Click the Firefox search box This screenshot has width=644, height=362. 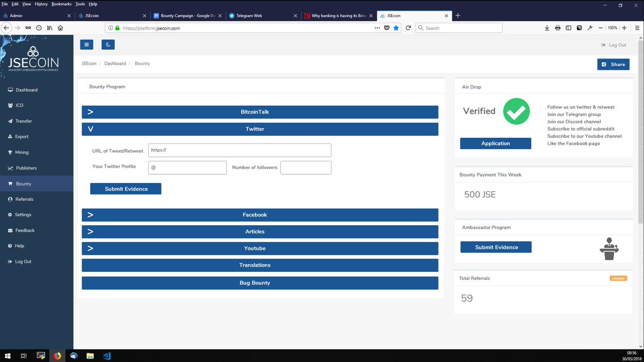tap(459, 28)
